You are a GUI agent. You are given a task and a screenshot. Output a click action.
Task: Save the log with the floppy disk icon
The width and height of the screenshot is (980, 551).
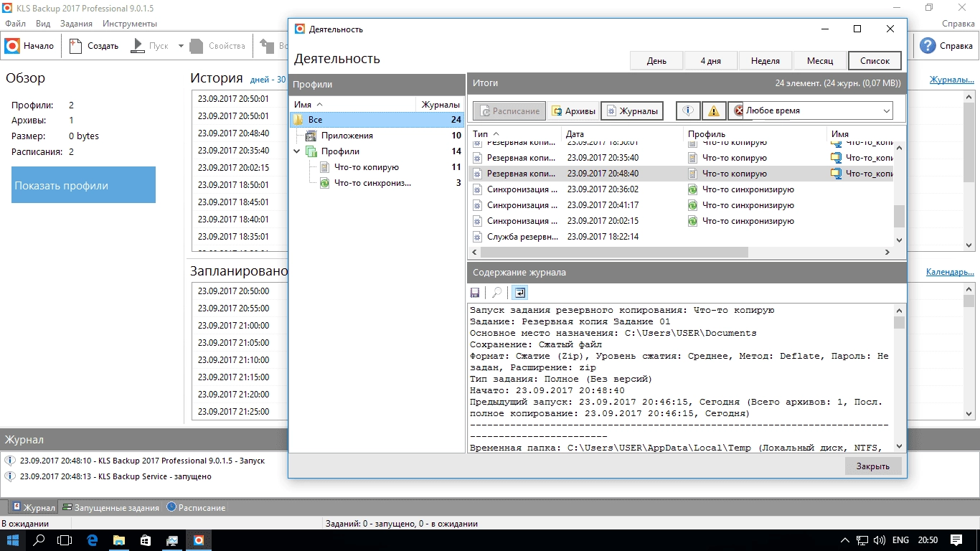[x=475, y=293]
